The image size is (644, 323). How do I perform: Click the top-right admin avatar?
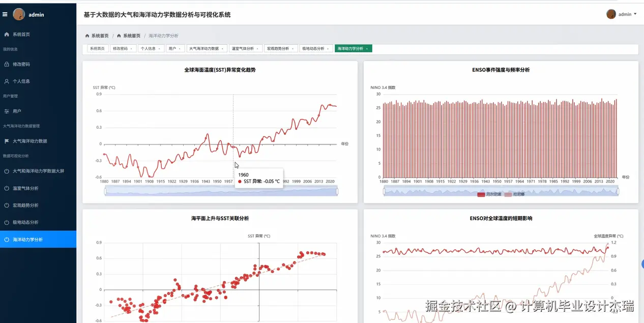611,14
